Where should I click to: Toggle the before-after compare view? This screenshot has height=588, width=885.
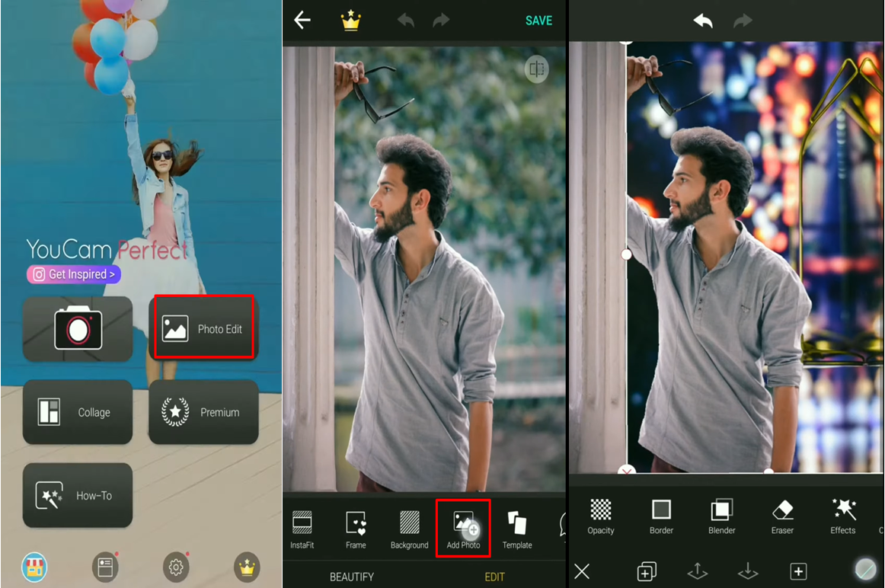536,69
